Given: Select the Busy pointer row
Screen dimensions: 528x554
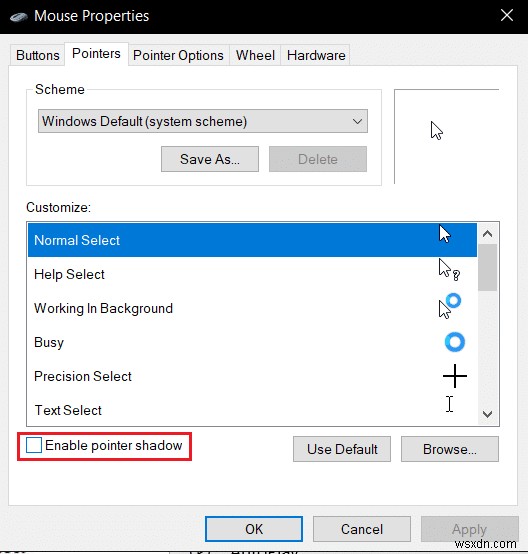Looking at the screenshot, I should coord(252,342).
